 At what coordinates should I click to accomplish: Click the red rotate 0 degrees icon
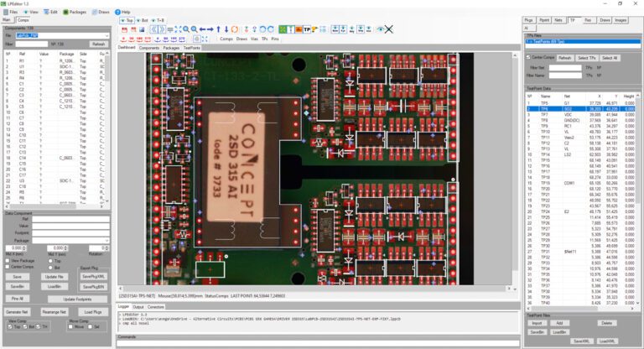tap(123, 39)
